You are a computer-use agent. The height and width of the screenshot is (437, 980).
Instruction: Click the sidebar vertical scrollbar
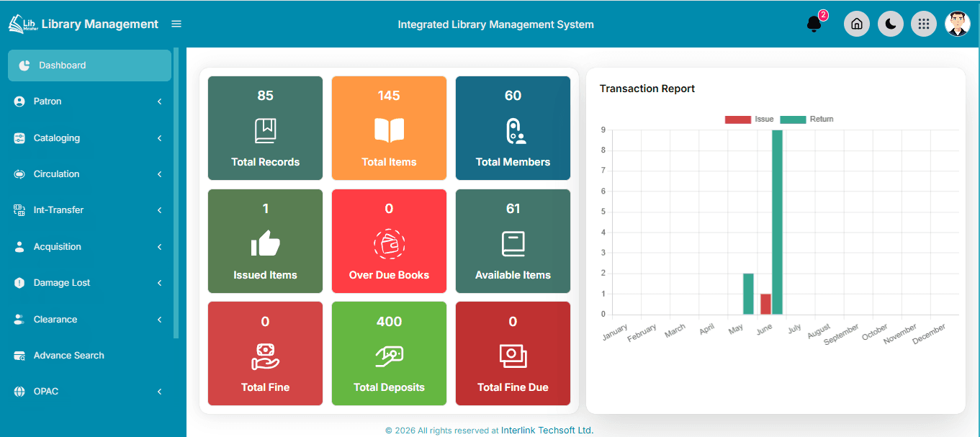point(176,193)
